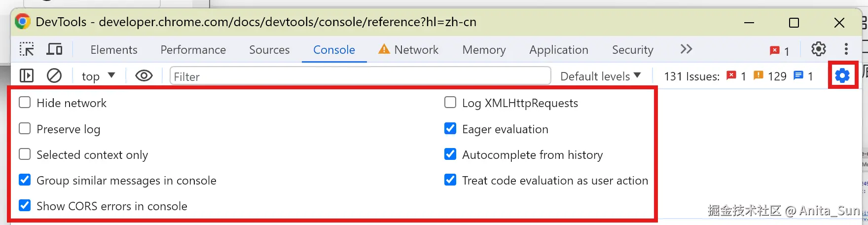Uncheck Show CORS errors in console
This screenshot has width=868, height=225.
(25, 206)
